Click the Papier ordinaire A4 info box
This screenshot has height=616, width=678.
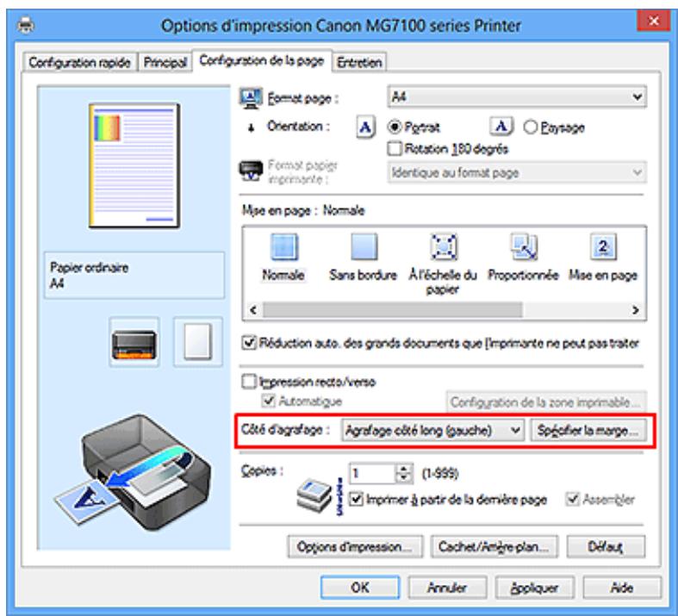[x=134, y=276]
